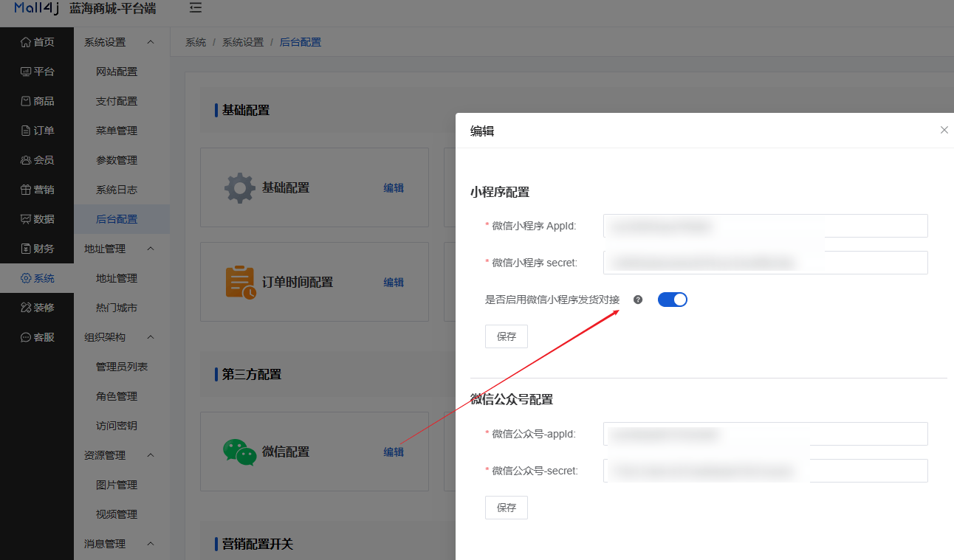Save the 微信公众号配置 section
Image resolution: width=954 pixels, height=560 pixels.
(x=507, y=508)
